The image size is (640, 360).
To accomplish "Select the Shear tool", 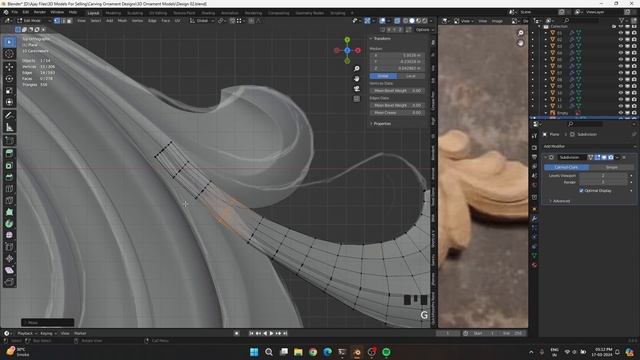I will (9, 270).
